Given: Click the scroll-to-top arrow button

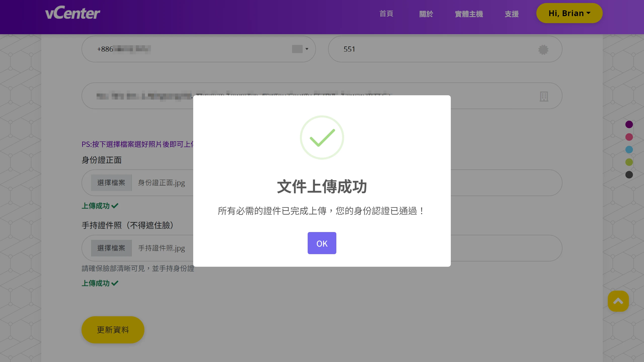Looking at the screenshot, I should [x=618, y=301].
